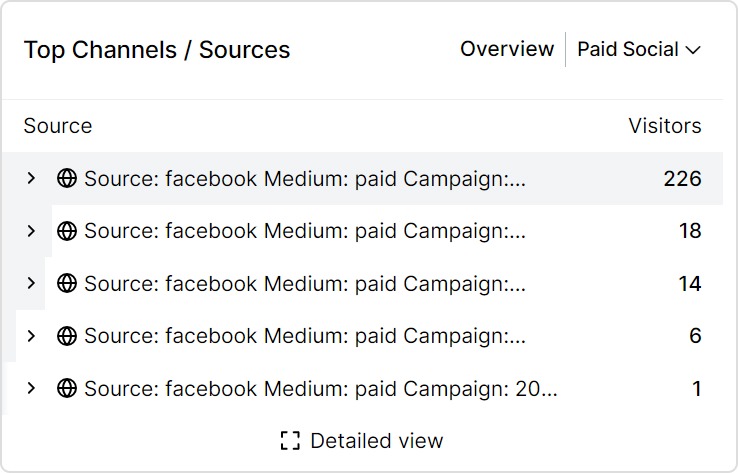Click the Top Channels / Sources title
The width and height of the screenshot is (738, 473).
click(157, 50)
